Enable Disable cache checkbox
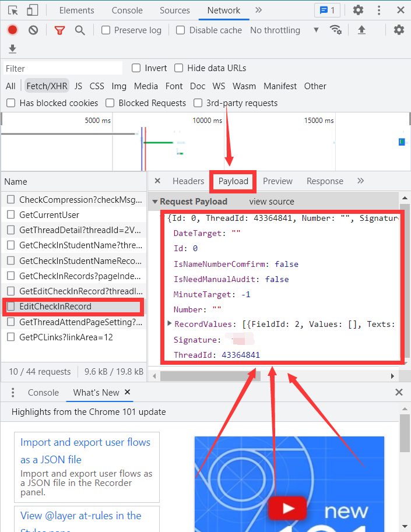This screenshot has height=532, width=411. [x=181, y=30]
